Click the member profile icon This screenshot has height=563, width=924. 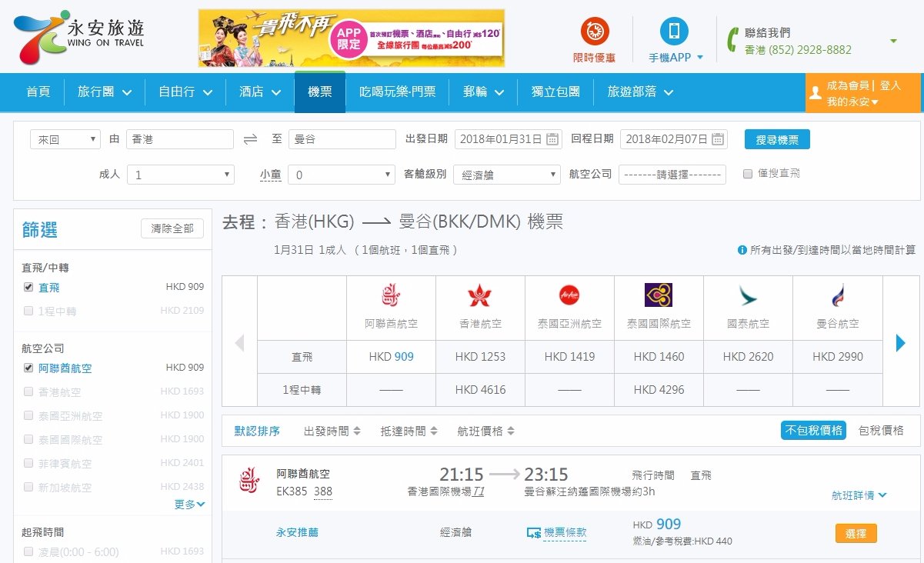pos(815,93)
